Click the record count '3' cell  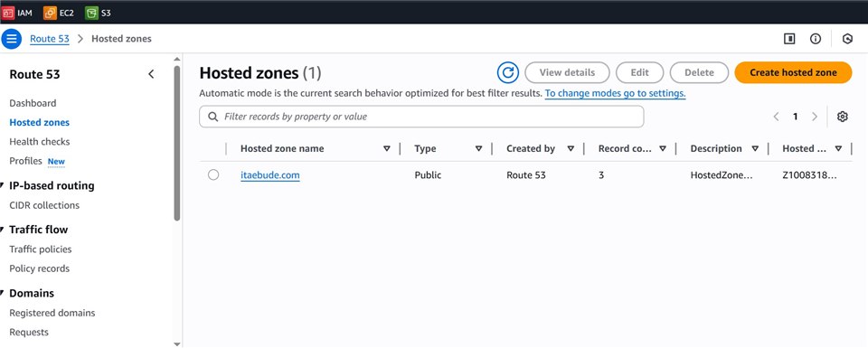coord(601,175)
